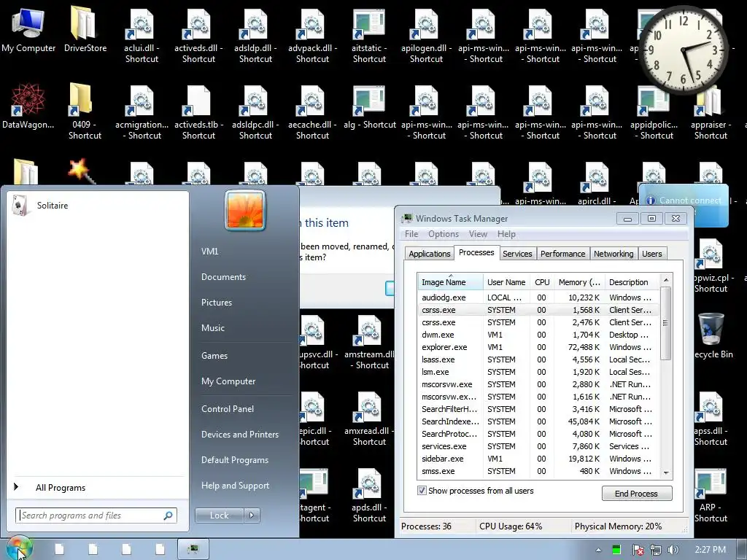Click the Action Center flag tray icon
The image size is (747, 560).
click(638, 550)
